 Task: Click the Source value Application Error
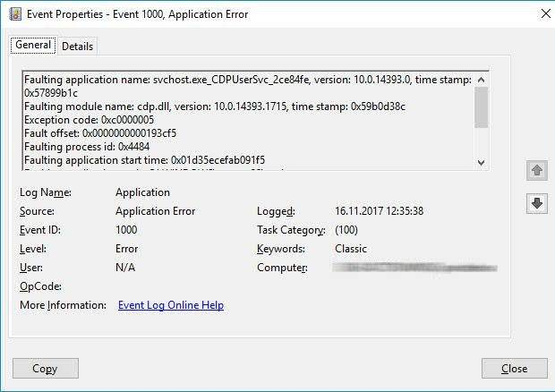tap(156, 211)
